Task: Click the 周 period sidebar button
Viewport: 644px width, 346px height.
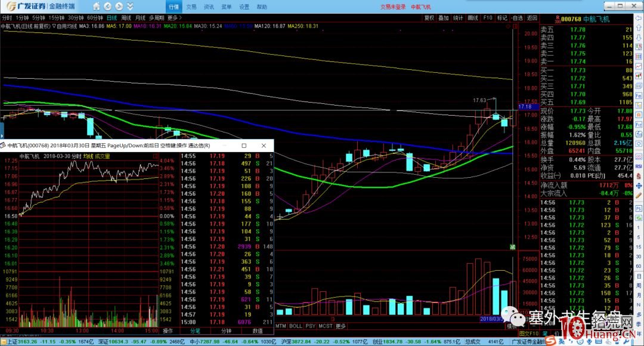Action: (x=639, y=286)
